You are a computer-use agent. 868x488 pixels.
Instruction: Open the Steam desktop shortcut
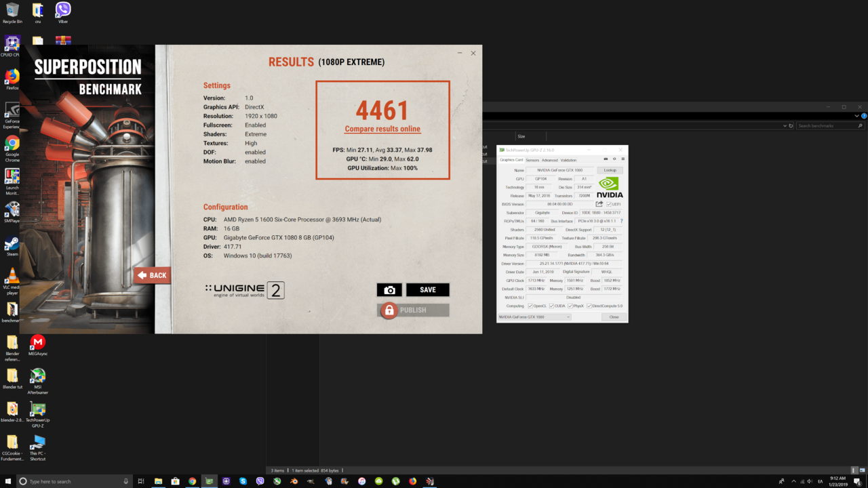point(12,246)
